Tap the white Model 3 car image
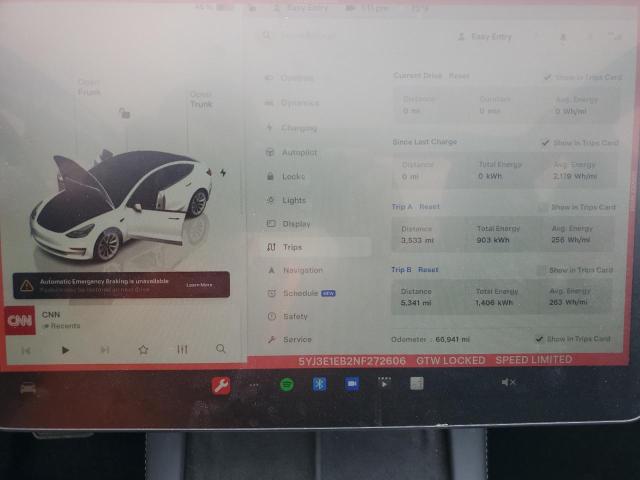Image resolution: width=640 pixels, height=480 pixels. (121, 206)
